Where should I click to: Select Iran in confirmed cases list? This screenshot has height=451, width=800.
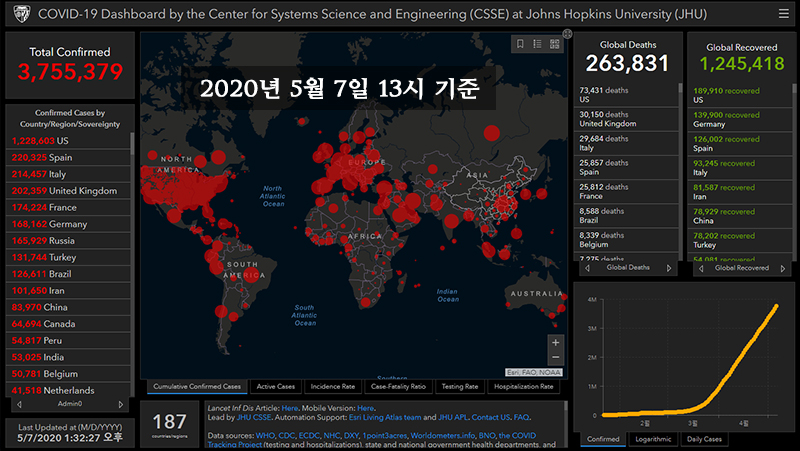68,291
